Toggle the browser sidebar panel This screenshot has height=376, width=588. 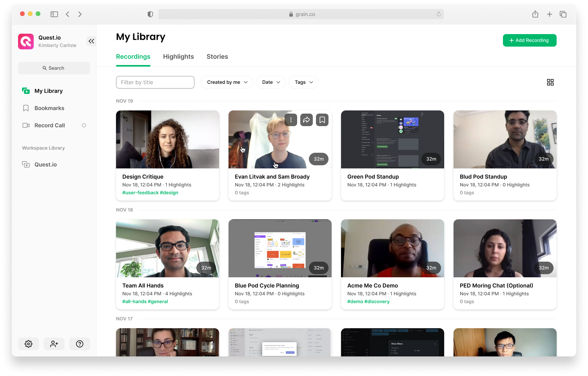54,14
